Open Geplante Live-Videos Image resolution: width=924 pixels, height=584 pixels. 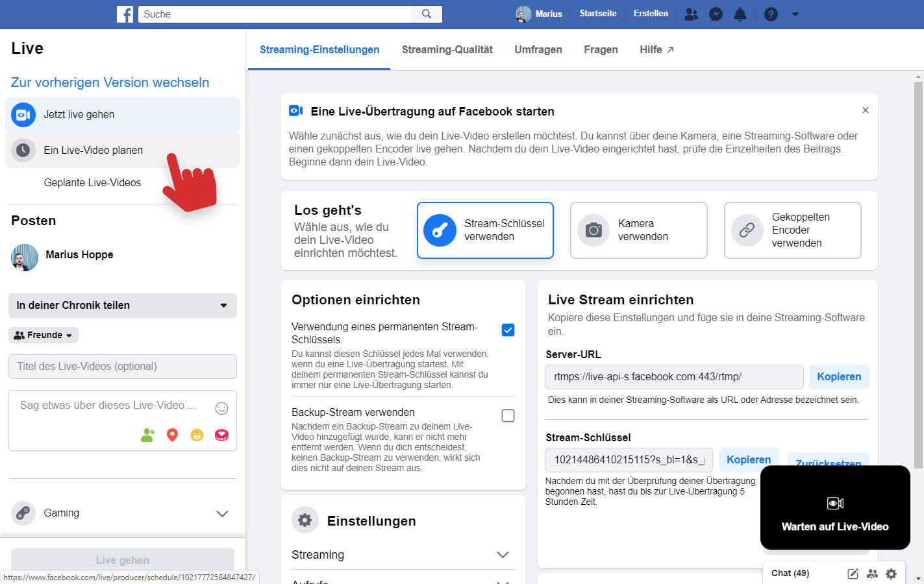92,183
